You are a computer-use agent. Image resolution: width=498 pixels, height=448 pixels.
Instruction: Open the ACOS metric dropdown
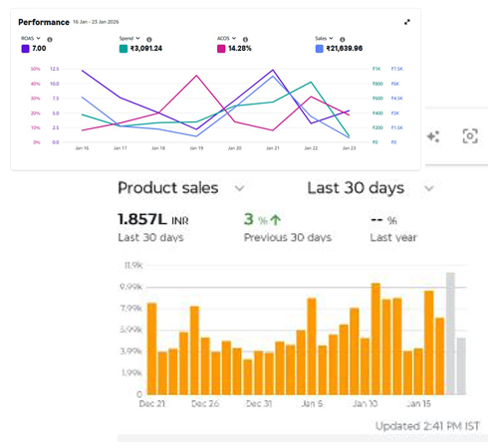[x=227, y=38]
